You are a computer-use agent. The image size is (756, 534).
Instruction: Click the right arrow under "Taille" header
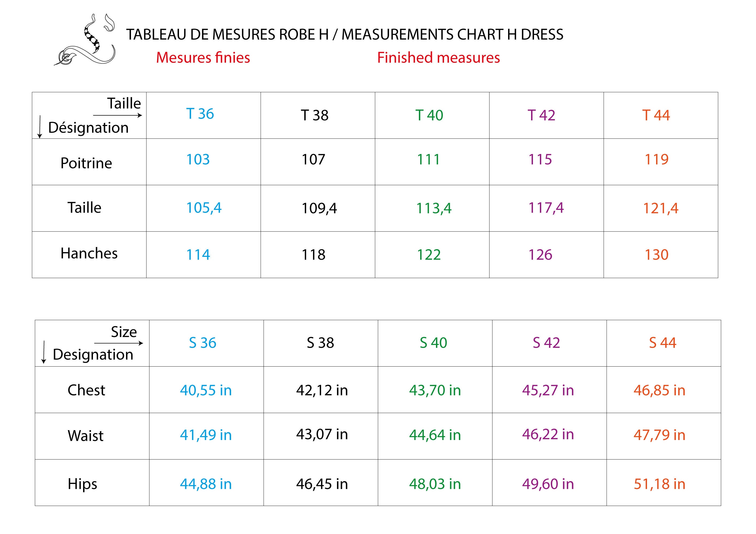118,115
